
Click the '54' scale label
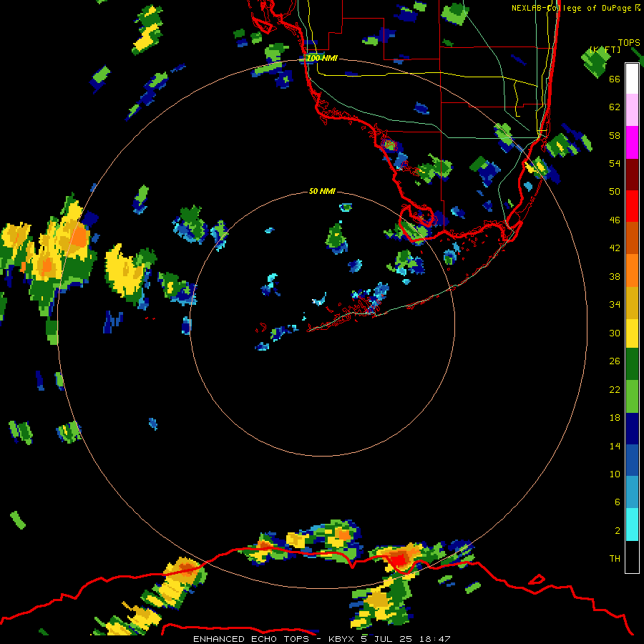615,163
